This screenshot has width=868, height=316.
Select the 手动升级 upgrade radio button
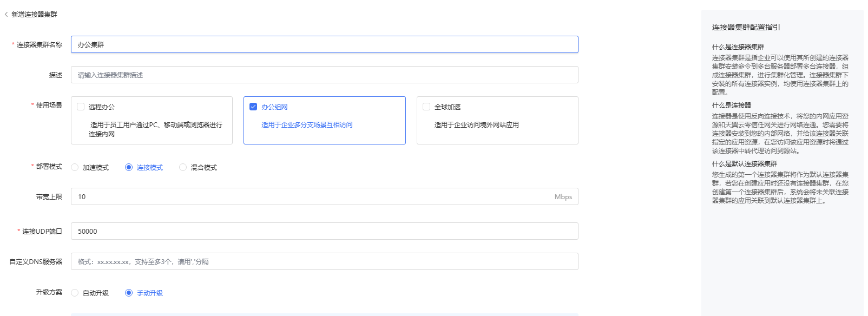pyautogui.click(x=129, y=293)
